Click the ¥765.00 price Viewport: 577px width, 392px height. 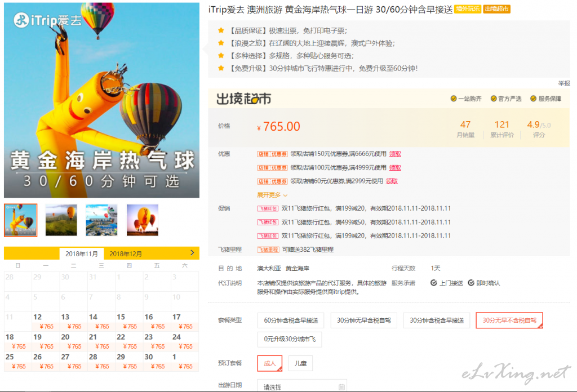pyautogui.click(x=278, y=127)
